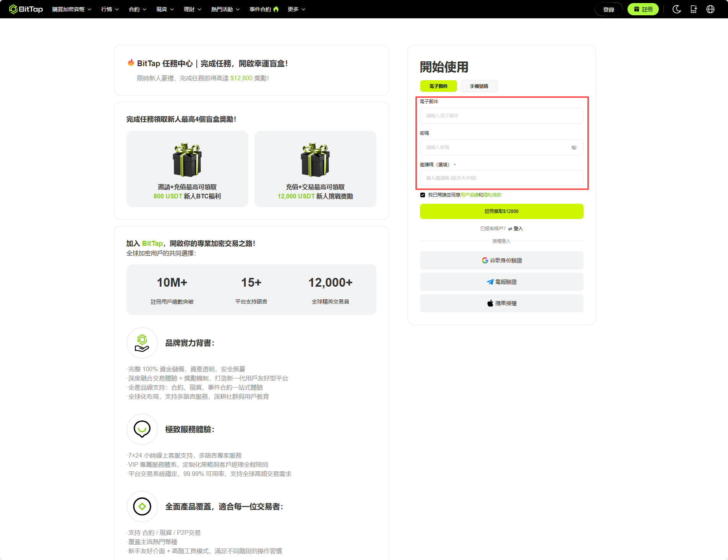Click the gift box above 12,000 USDT
Viewport: 728px width, 560px height.
(315, 160)
